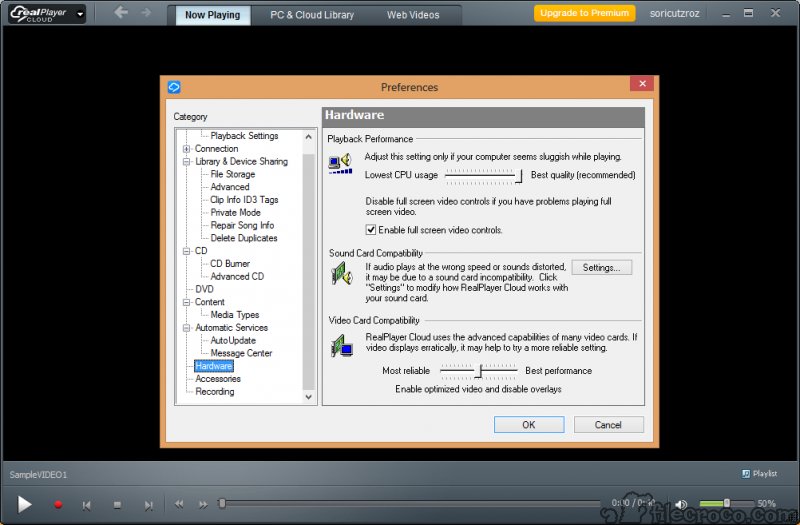Confirm preferences with OK

(x=529, y=424)
